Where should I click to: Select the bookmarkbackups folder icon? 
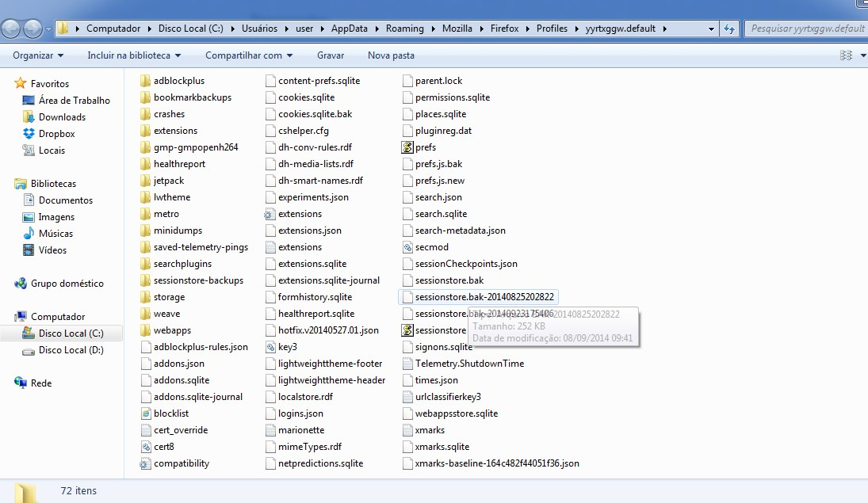pos(145,97)
